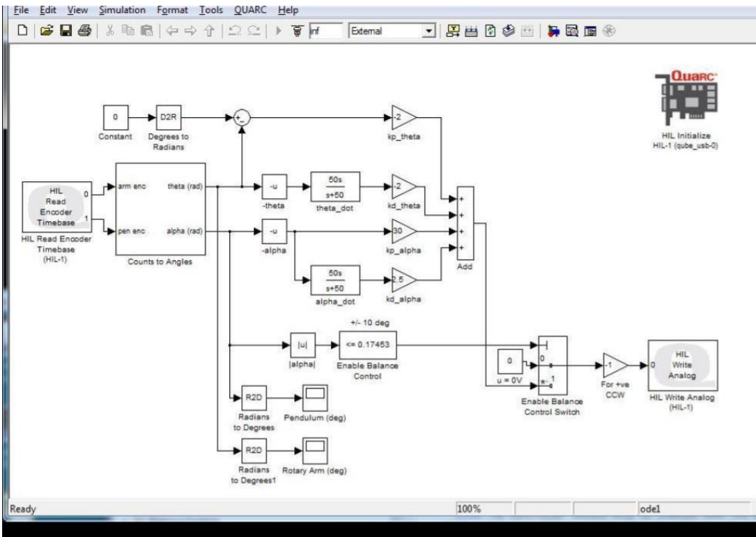Select the Constant block with value 0
The image size is (756, 537).
coord(115,117)
